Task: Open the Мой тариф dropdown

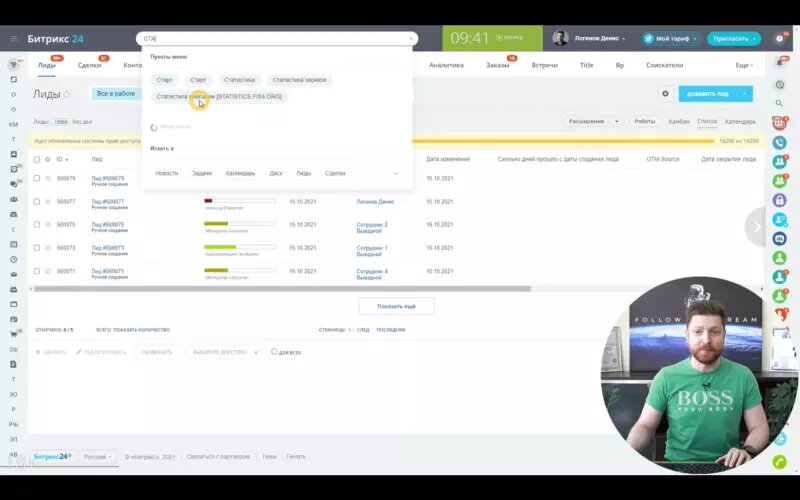Action: pyautogui.click(x=671, y=39)
